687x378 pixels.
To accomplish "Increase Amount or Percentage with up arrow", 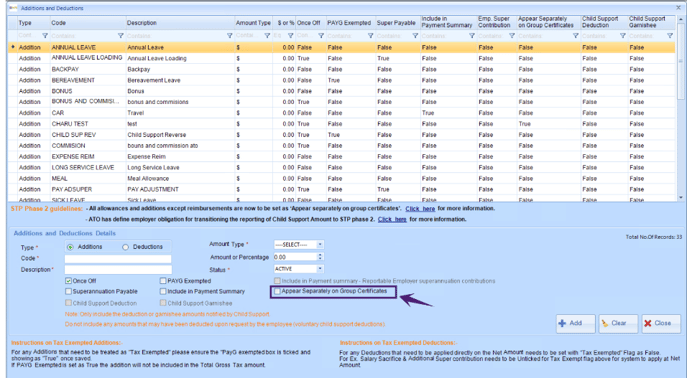I will tap(320, 255).
